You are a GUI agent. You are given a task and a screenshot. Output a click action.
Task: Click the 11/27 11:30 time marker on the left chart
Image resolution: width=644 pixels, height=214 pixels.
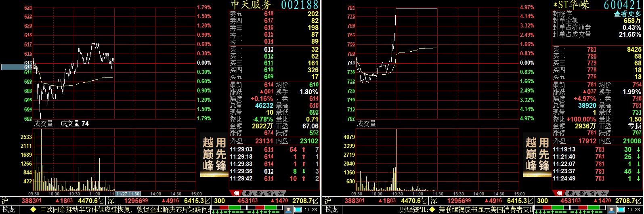[128, 194]
